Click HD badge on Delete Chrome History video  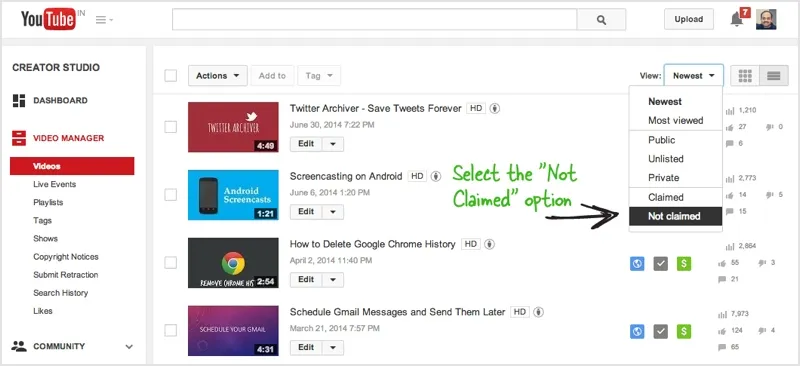pos(470,244)
